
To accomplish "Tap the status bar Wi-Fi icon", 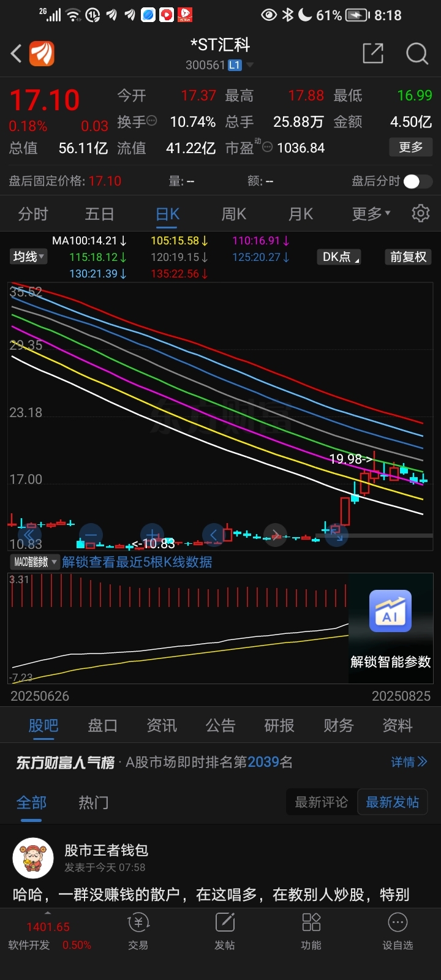I will [x=73, y=15].
